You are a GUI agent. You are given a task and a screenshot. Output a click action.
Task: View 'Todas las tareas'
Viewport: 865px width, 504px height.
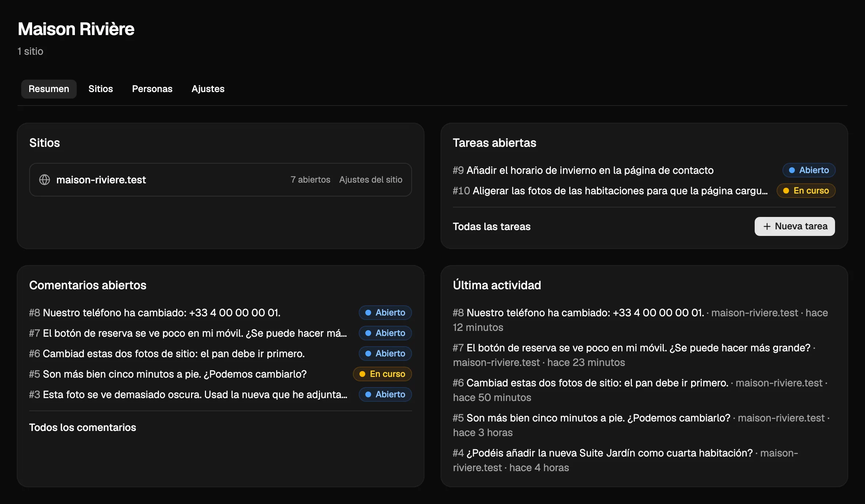pyautogui.click(x=492, y=226)
